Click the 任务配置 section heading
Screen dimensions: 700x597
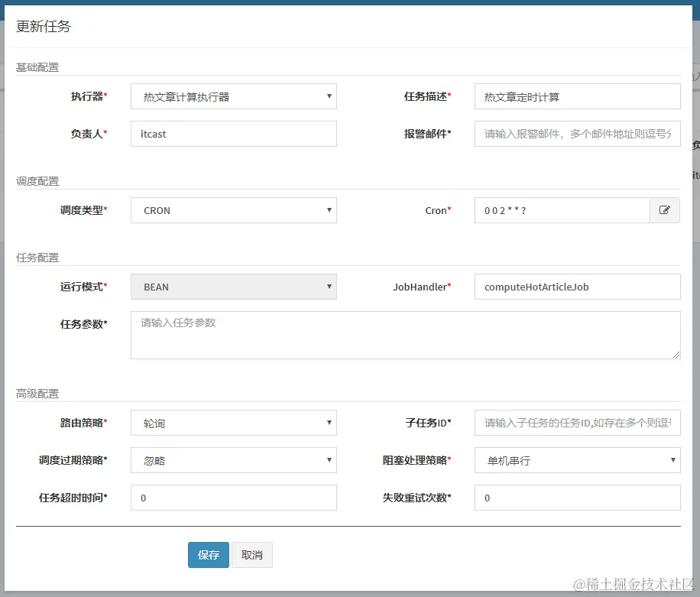[x=37, y=258]
